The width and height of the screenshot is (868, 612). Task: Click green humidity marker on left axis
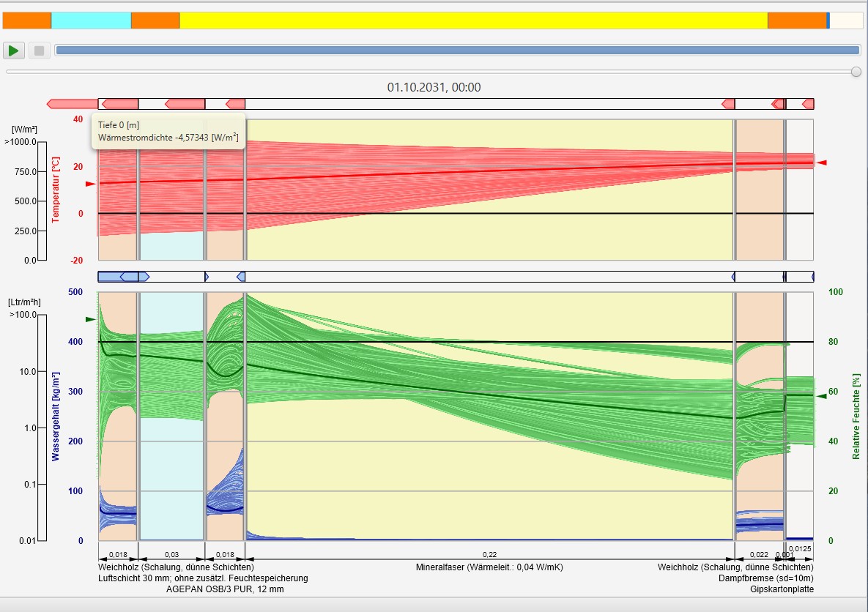click(x=91, y=319)
